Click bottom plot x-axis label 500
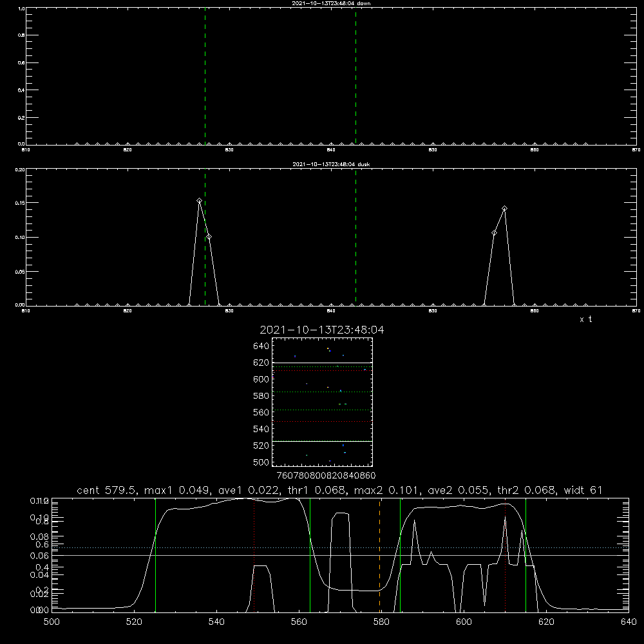The height and width of the screenshot is (644, 644). (x=52, y=622)
